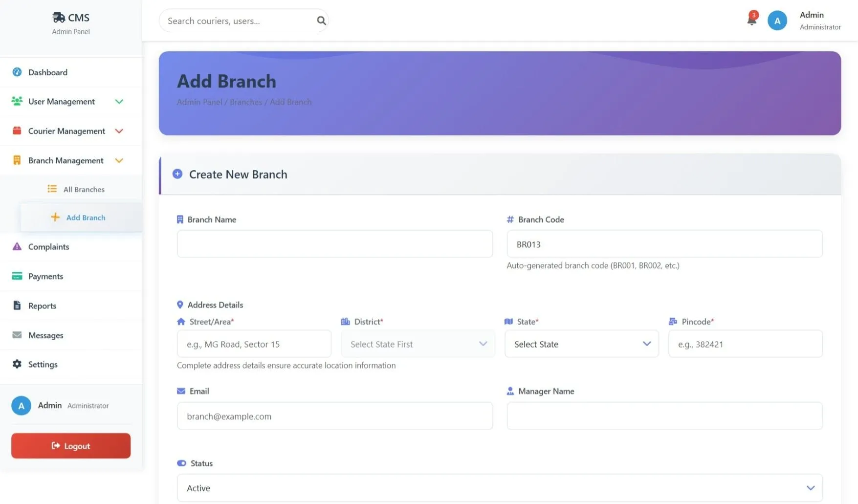
Task: Click the Payments card icon
Action: (x=17, y=276)
